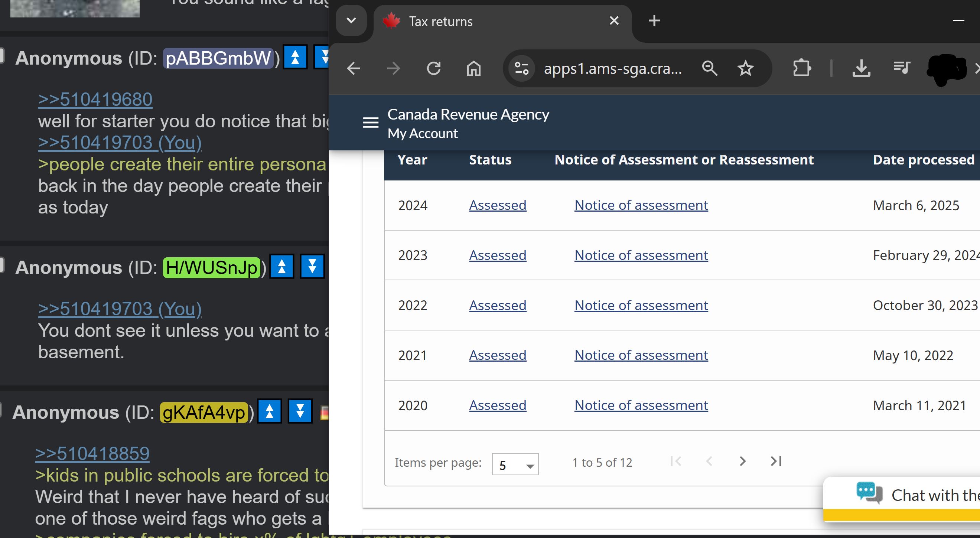Open quote link >>510418859
Screen dimensions: 980x538
(x=92, y=454)
